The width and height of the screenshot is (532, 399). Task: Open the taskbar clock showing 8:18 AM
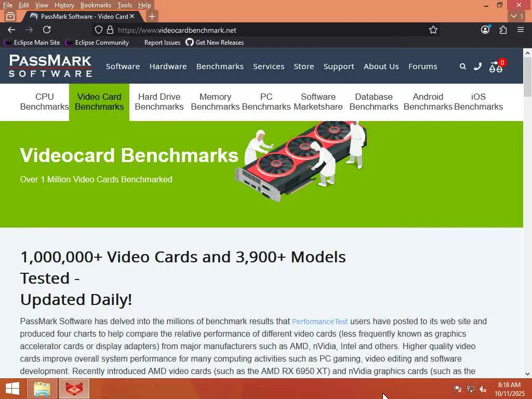click(509, 389)
